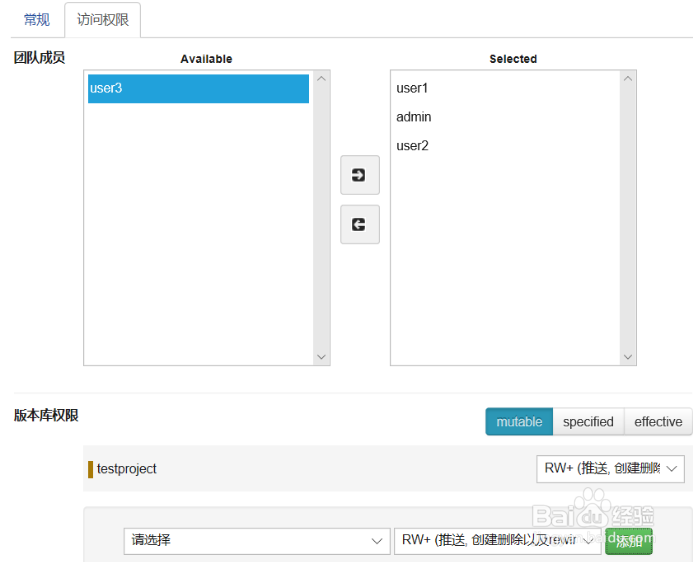
Task: Choose admin in the Selected list
Action: tap(414, 117)
